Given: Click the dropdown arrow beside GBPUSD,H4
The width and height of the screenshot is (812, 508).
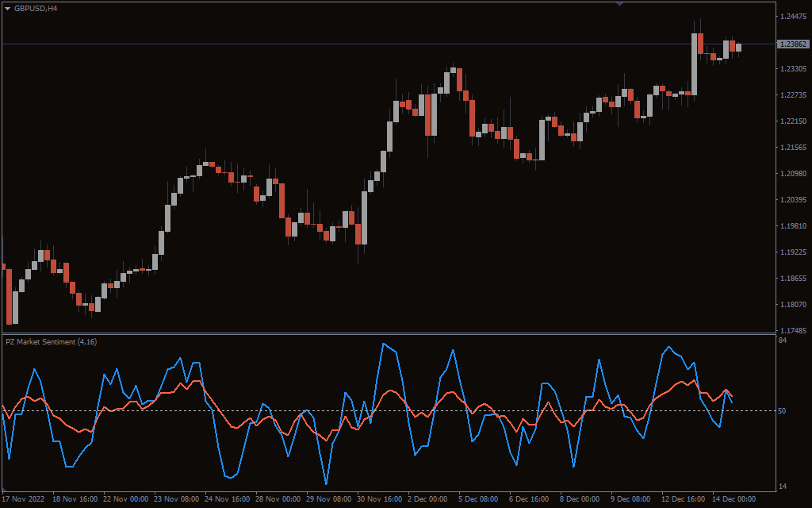Looking at the screenshot, I should (7, 8).
